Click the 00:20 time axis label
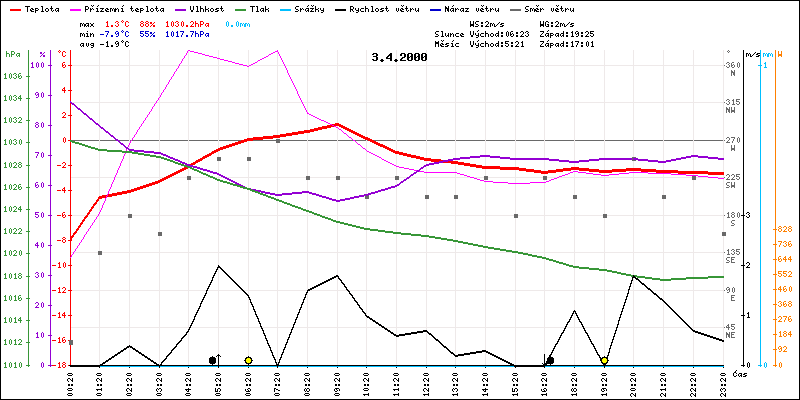Screen dimensions: 800x400 (x=71, y=381)
